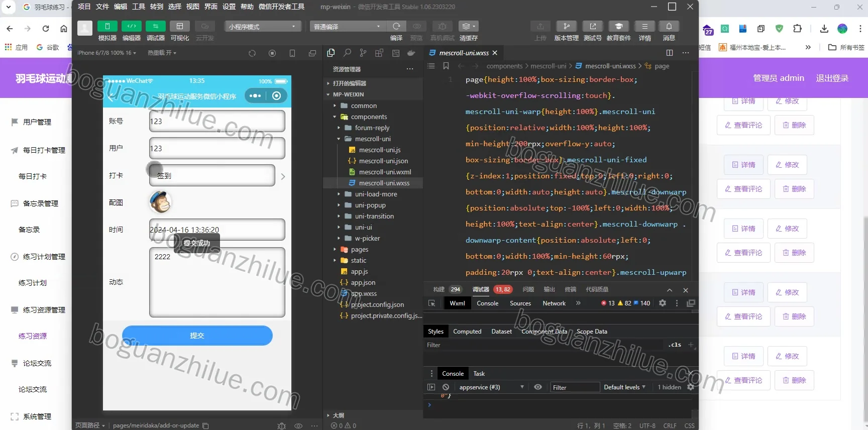Click the split editor icon

[669, 53]
